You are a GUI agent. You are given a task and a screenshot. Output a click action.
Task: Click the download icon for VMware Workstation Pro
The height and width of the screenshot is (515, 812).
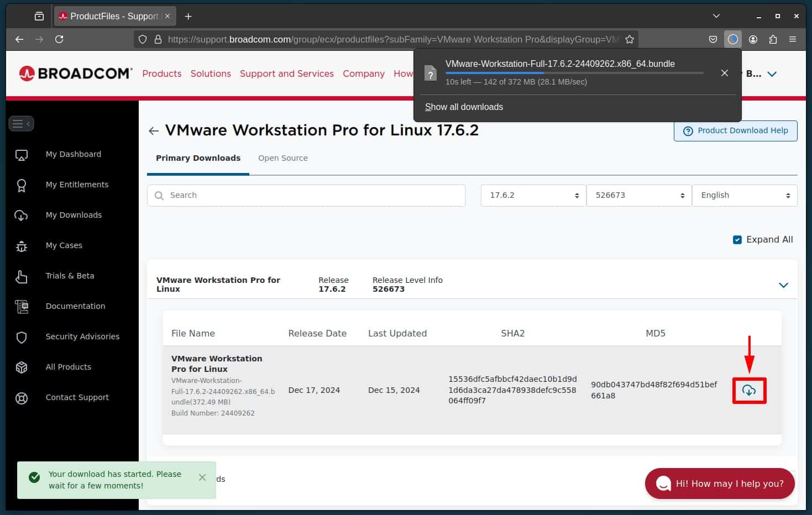coord(749,390)
